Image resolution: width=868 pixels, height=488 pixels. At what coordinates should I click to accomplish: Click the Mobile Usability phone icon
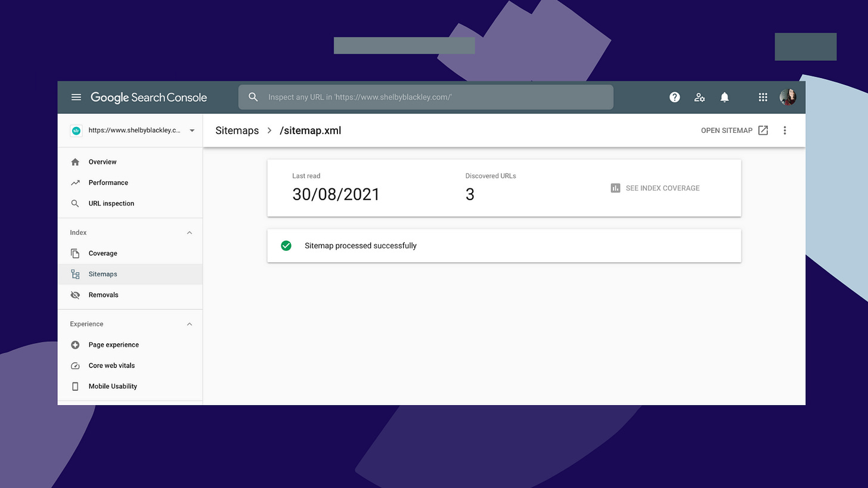tap(75, 387)
